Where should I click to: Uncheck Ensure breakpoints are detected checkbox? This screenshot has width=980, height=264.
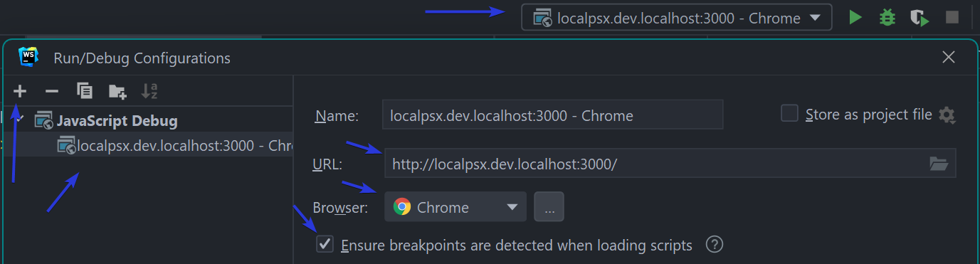pyautogui.click(x=325, y=245)
